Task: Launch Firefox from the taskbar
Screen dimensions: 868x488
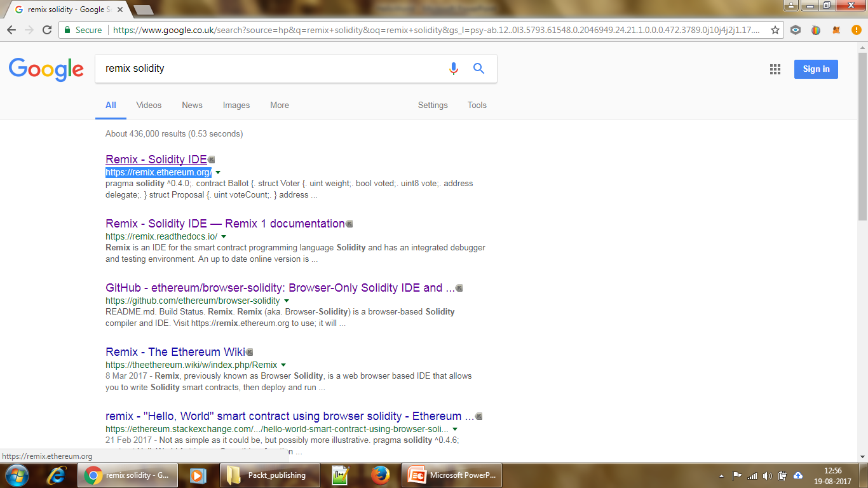Action: coord(380,475)
